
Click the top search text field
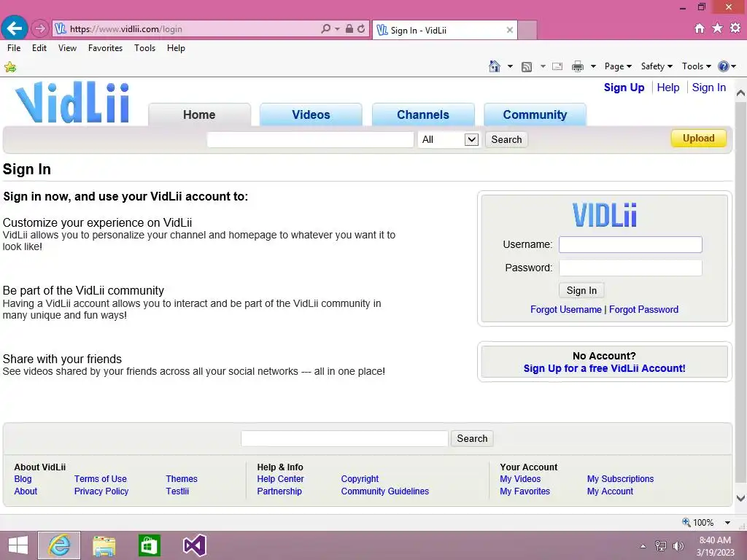point(310,139)
